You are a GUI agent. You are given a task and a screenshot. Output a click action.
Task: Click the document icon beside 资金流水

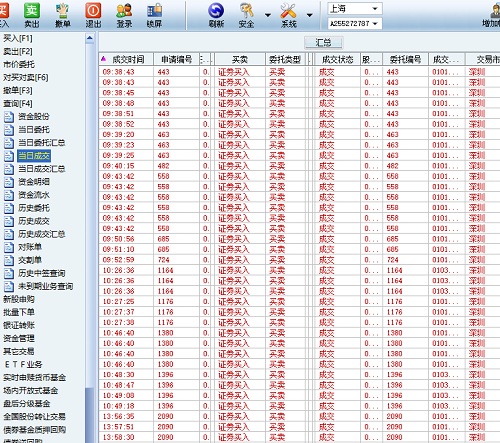click(x=9, y=195)
